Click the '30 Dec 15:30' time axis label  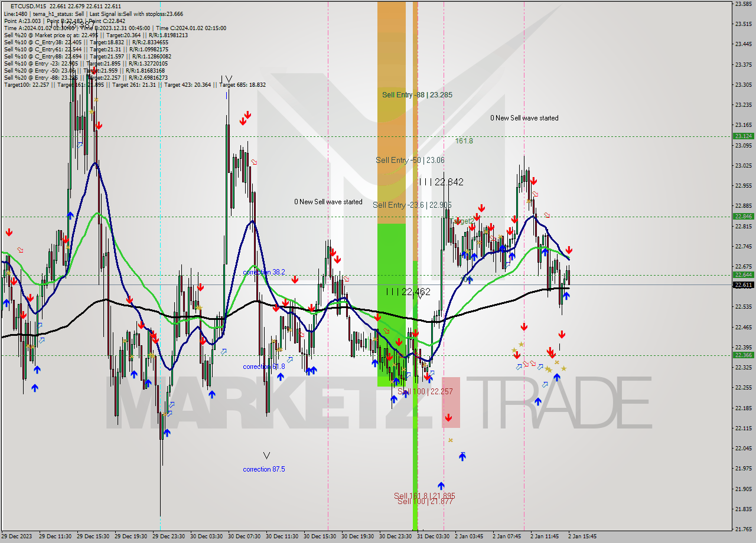tap(319, 537)
